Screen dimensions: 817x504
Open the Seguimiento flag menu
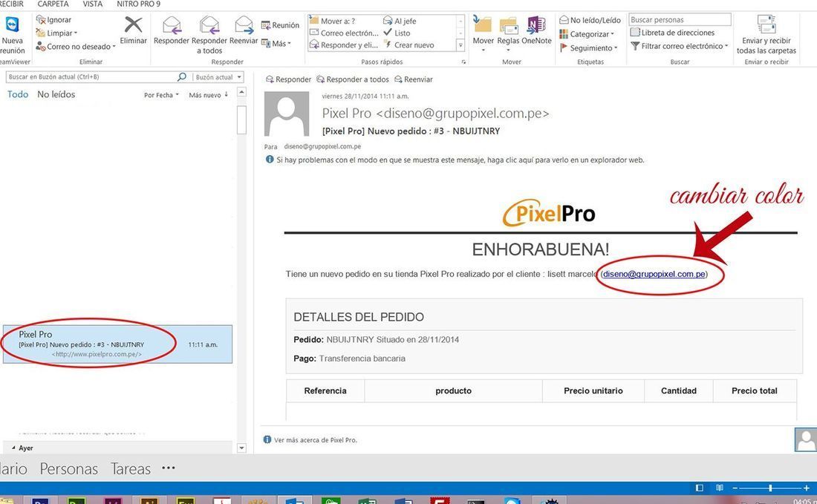[x=588, y=48]
